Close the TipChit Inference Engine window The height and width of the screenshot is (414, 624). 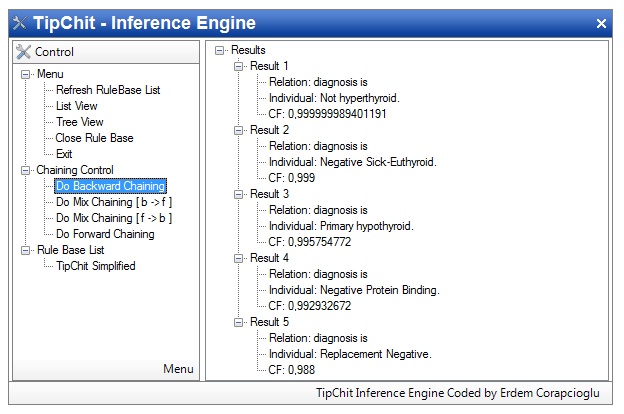point(601,23)
